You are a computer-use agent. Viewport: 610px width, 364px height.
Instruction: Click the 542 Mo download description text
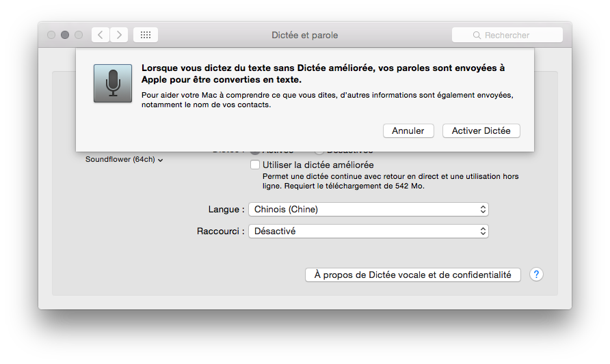click(390, 181)
